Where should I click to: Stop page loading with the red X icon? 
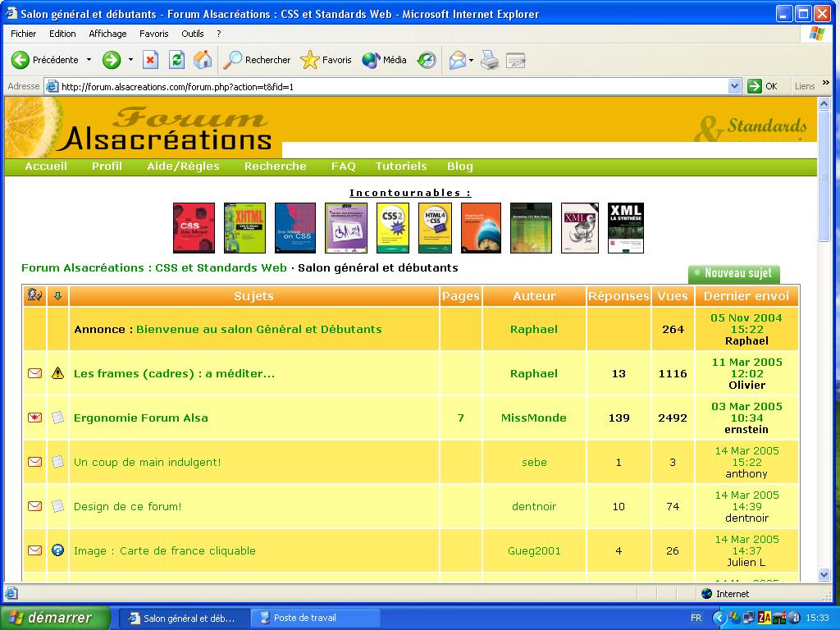(x=151, y=60)
